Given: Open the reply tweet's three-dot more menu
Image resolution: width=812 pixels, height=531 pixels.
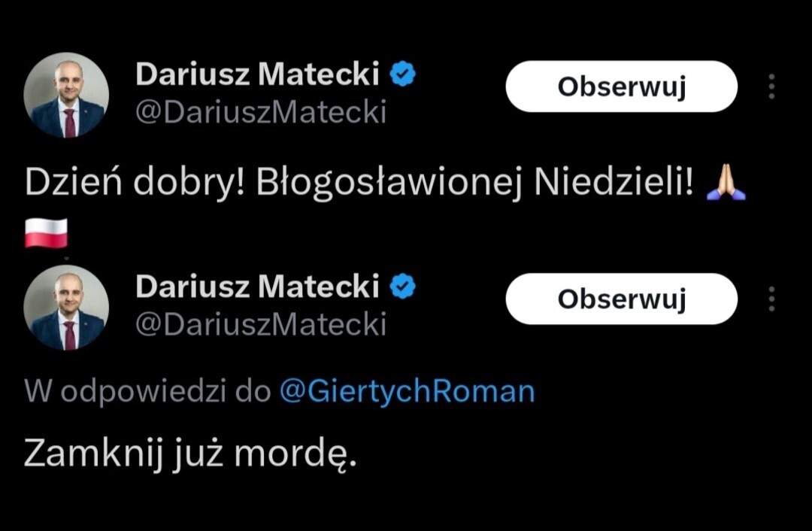Looking at the screenshot, I should (x=771, y=299).
